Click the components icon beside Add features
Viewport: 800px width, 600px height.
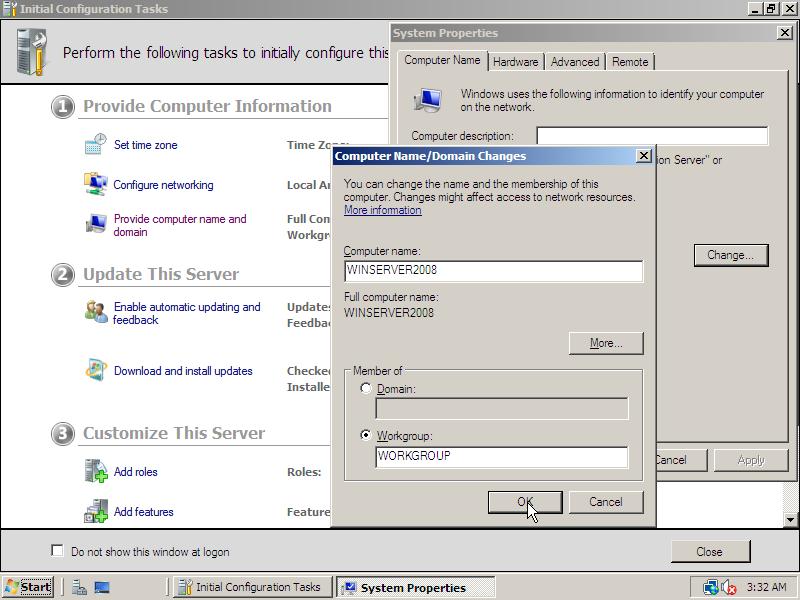coord(95,511)
